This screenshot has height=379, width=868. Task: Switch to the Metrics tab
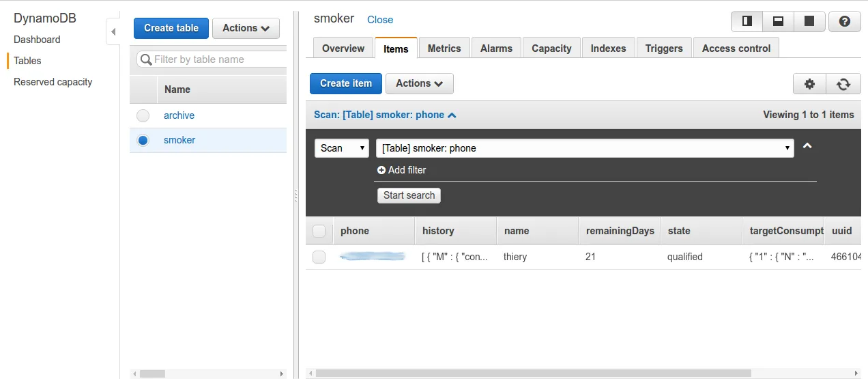[x=444, y=48]
